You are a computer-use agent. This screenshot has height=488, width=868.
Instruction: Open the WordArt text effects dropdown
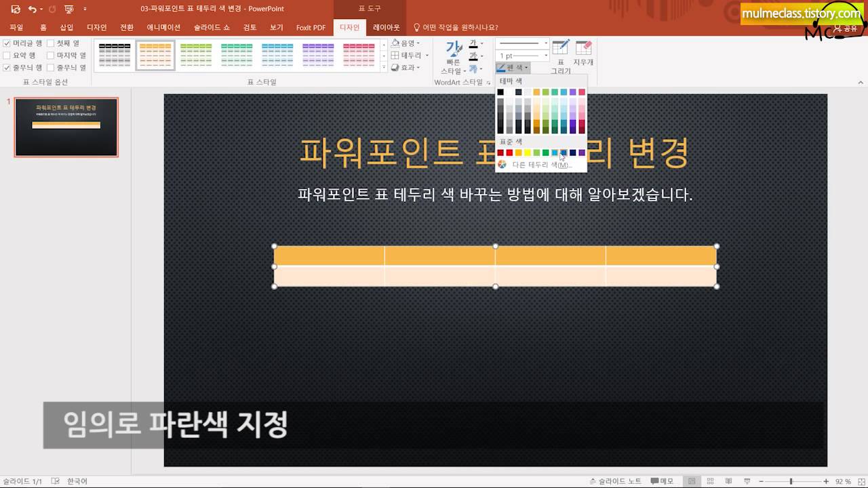[x=477, y=68]
